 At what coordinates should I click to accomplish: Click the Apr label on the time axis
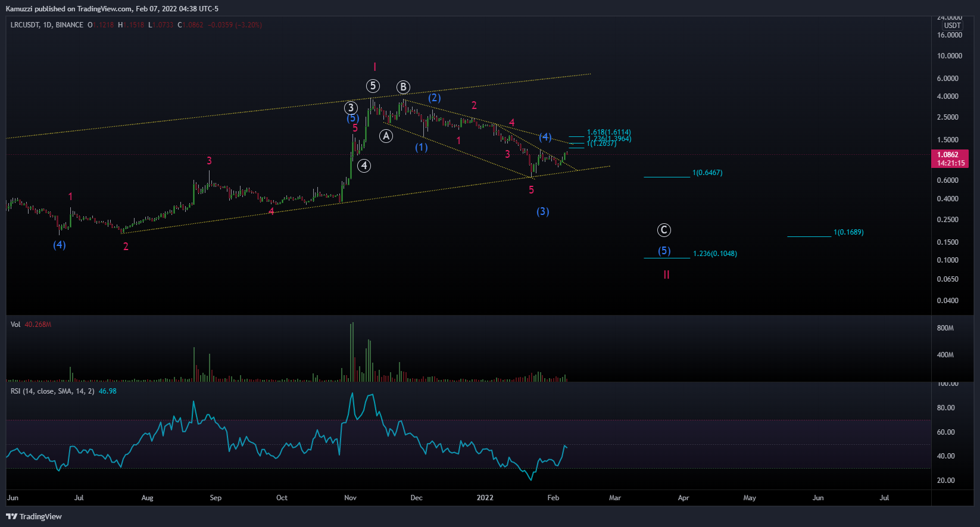(683, 498)
